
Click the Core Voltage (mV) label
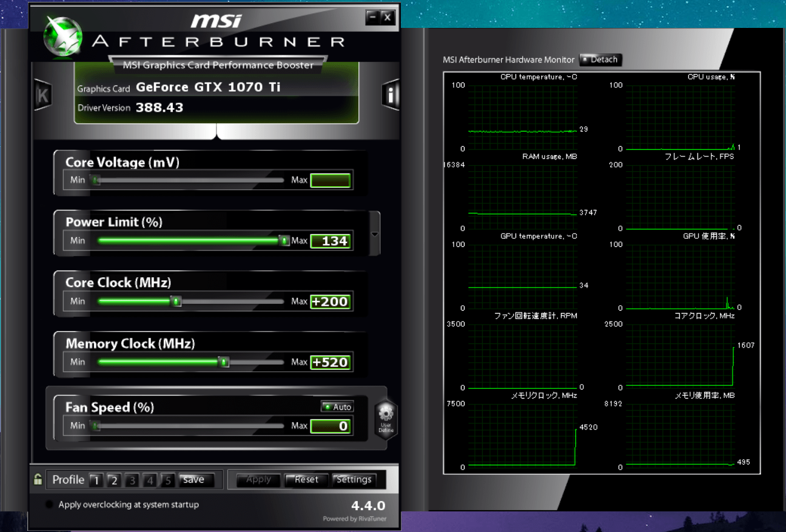click(x=123, y=163)
